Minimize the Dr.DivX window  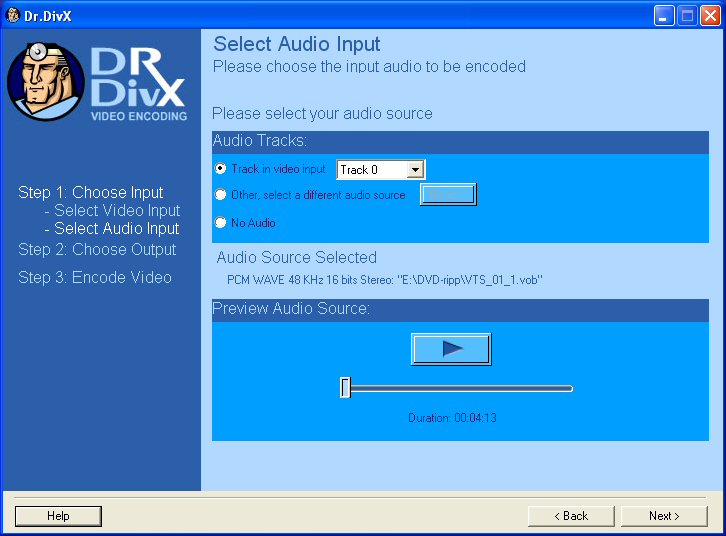click(664, 16)
